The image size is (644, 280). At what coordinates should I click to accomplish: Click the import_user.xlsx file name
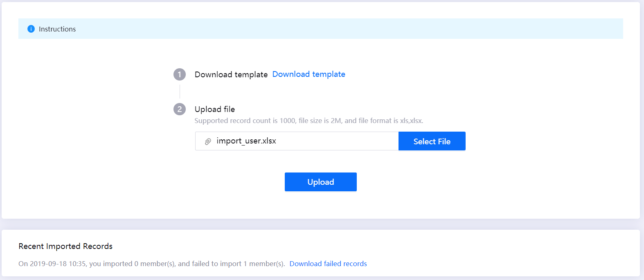point(246,141)
